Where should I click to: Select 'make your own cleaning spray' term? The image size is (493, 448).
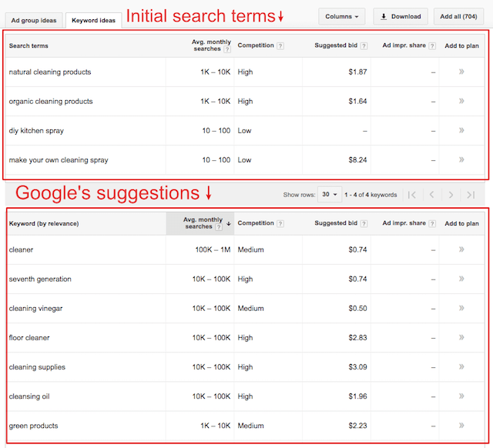(59, 160)
